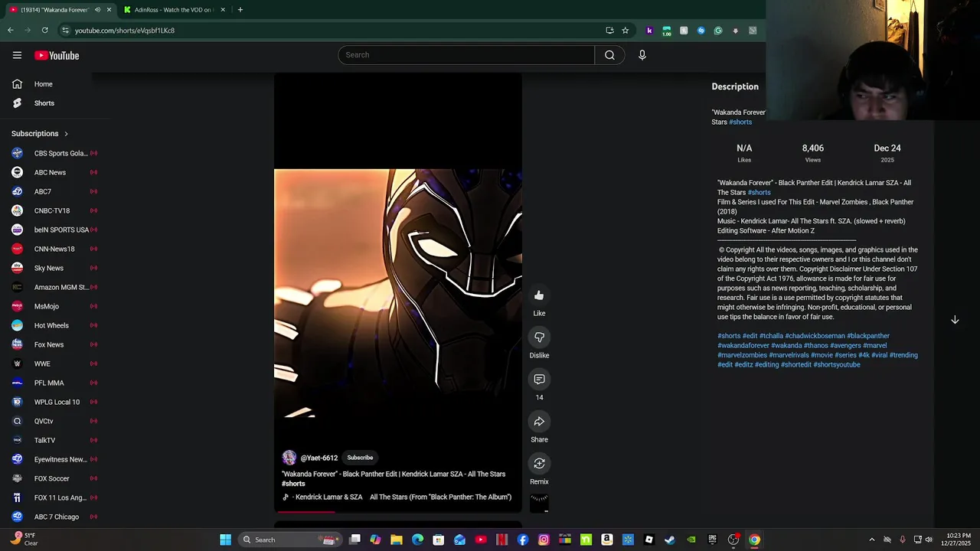This screenshot has height=551, width=980.
Task: Show hidden system tray icons
Action: point(871,540)
